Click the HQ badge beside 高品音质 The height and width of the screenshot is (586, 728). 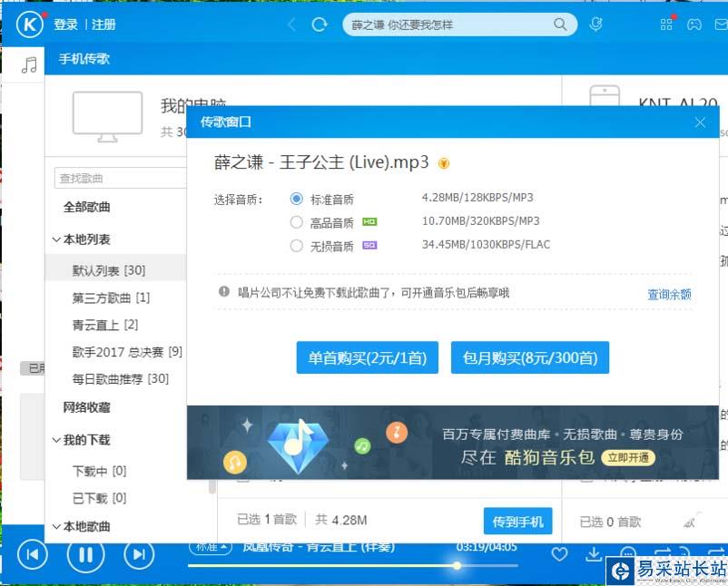click(x=369, y=221)
